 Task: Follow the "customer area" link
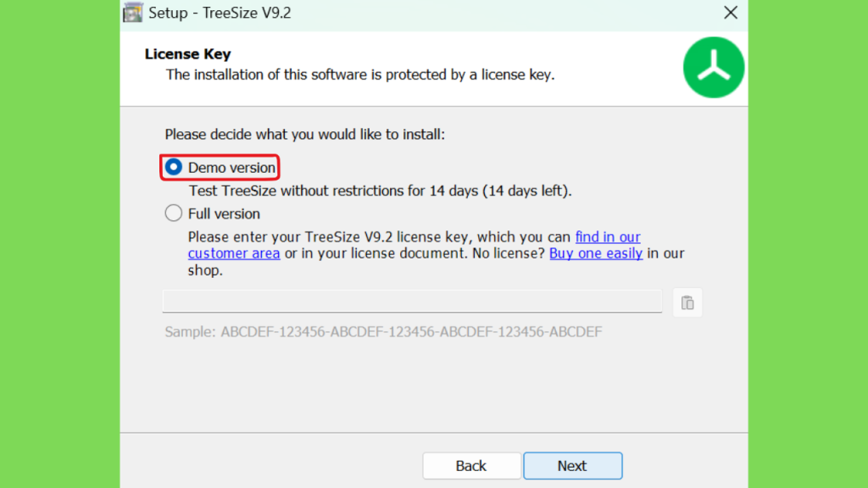pos(234,253)
